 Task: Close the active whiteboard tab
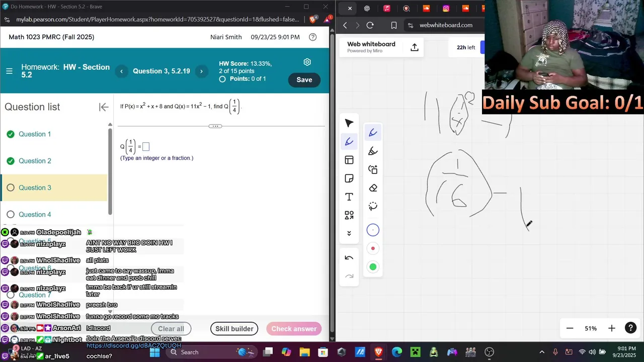click(x=350, y=8)
